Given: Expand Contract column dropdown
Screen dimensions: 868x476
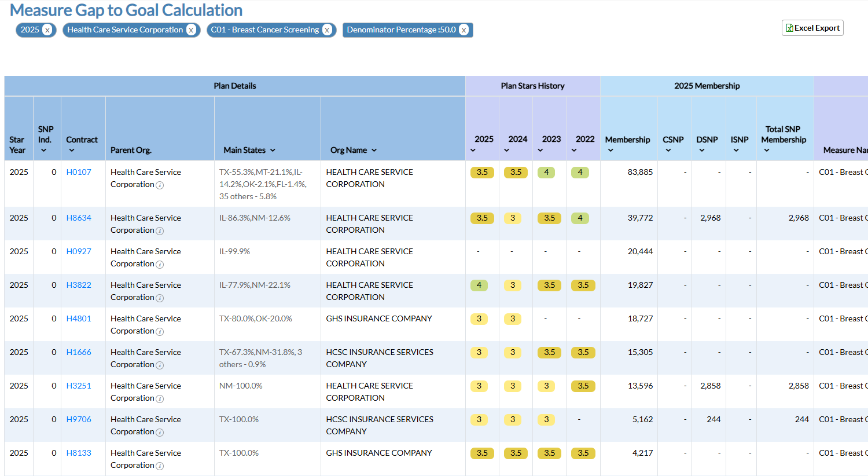Looking at the screenshot, I should [72, 151].
